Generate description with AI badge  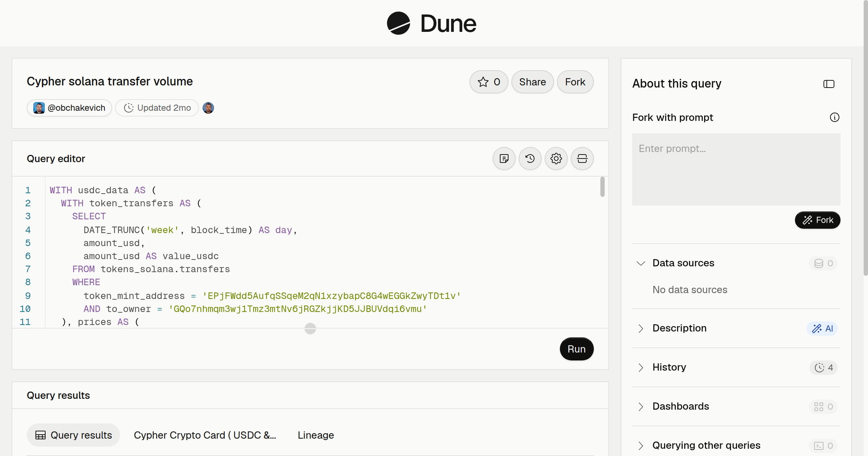822,328
